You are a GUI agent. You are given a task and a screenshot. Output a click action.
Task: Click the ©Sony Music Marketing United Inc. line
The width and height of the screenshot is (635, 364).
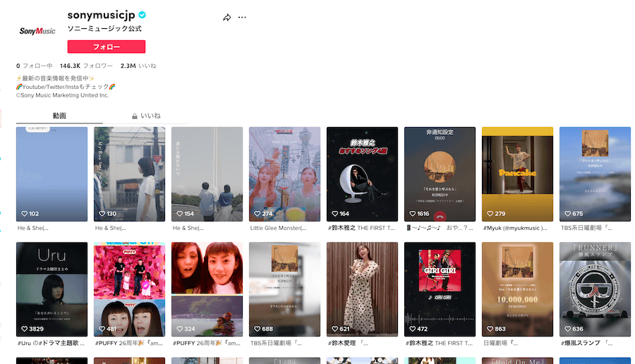click(62, 95)
